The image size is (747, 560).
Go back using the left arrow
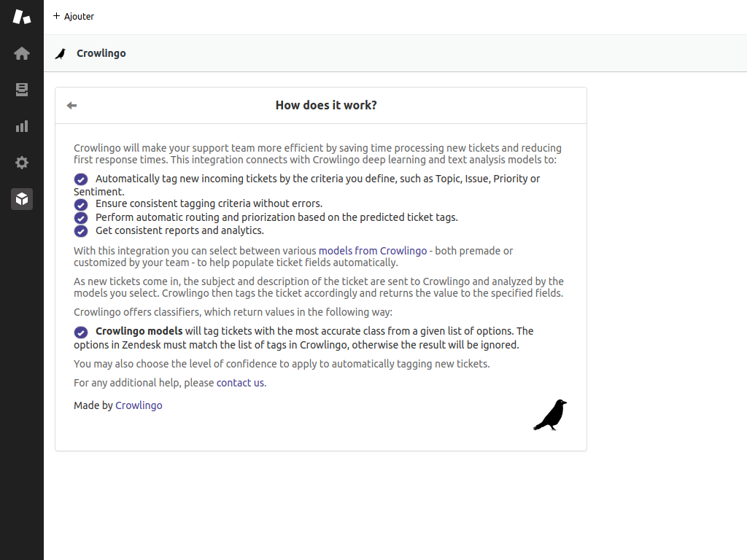coord(71,106)
